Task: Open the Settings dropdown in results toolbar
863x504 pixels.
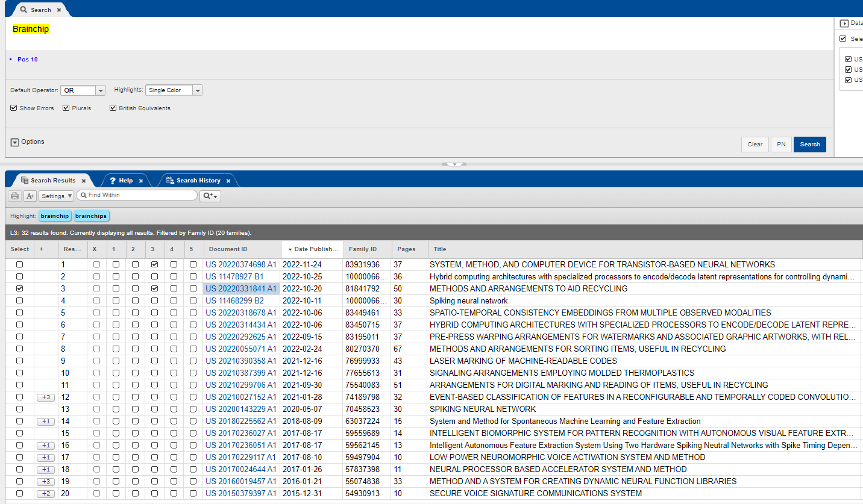Action: pyautogui.click(x=56, y=196)
